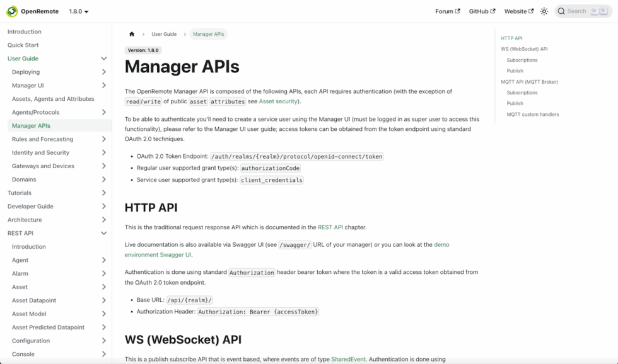The width and height of the screenshot is (618, 364).
Task: Expand the Deploying sidebar section
Action: click(105, 72)
